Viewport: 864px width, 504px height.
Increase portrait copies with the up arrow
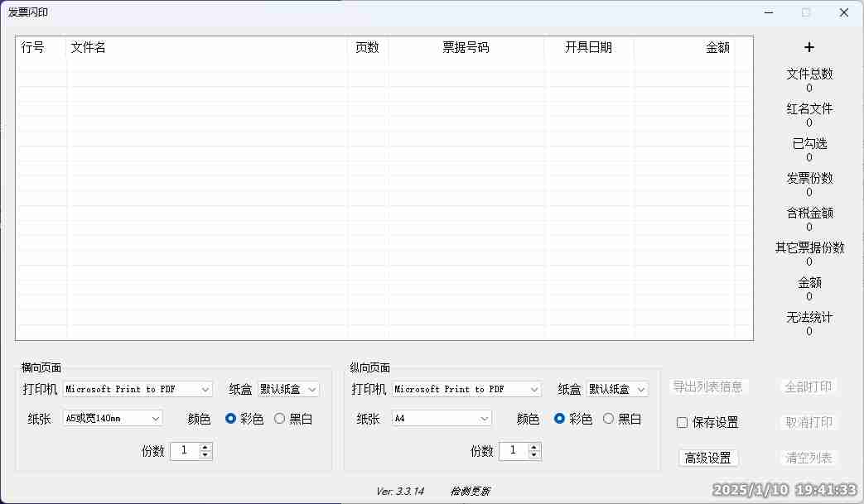(x=534, y=447)
